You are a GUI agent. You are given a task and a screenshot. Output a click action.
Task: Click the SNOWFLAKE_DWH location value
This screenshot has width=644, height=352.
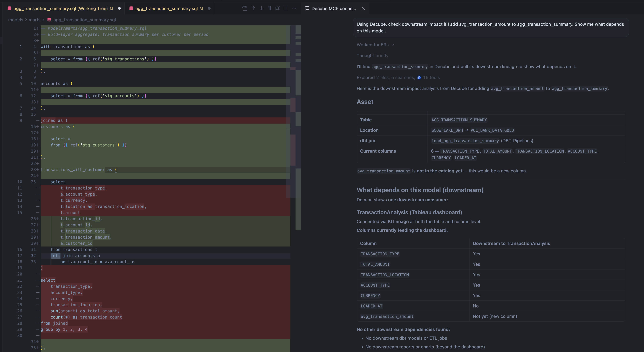pos(447,130)
